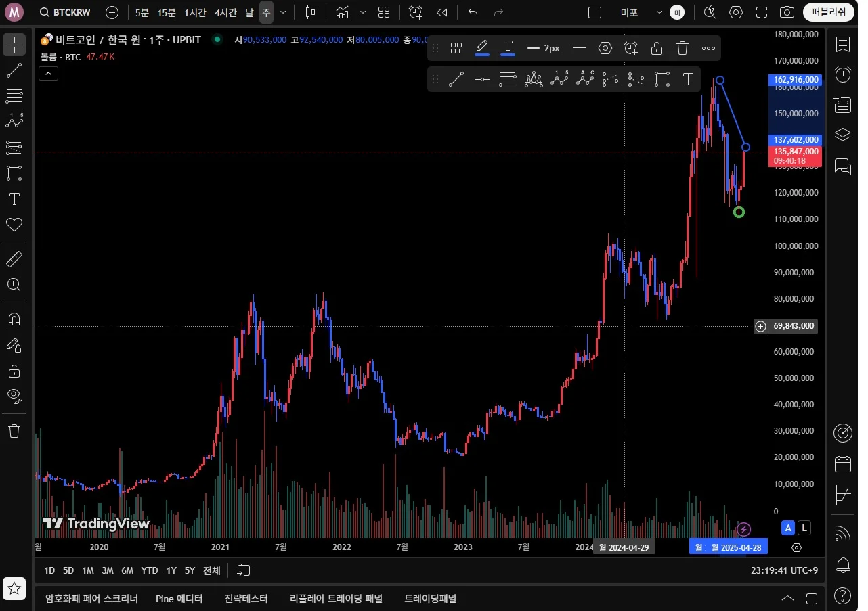Open Fibonacci tools in the left sidebar
Viewport: 868px width, 611px height.
[14, 96]
